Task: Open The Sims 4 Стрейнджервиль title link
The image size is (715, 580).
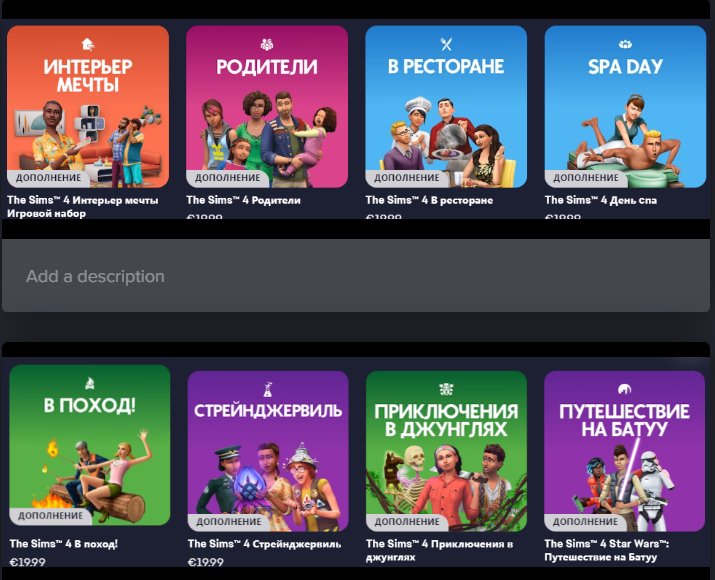Action: [264, 544]
